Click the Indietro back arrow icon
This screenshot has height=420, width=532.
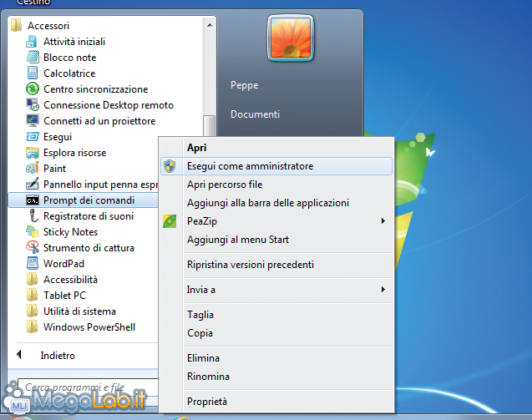19,355
